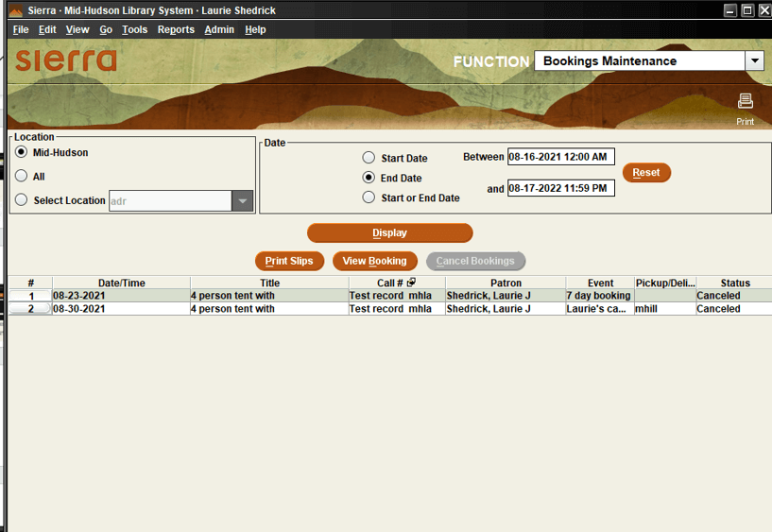
Task: Open the Tools menu
Action: point(134,29)
